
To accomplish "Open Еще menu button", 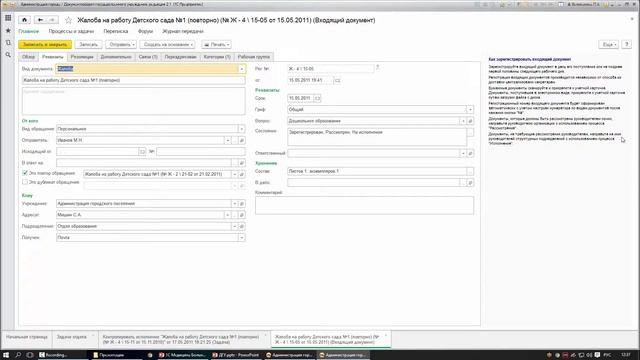I will coord(609,44).
